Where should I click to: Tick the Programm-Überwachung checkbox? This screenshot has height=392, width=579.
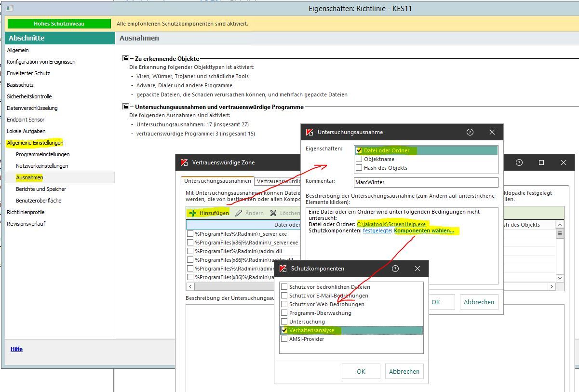(284, 313)
